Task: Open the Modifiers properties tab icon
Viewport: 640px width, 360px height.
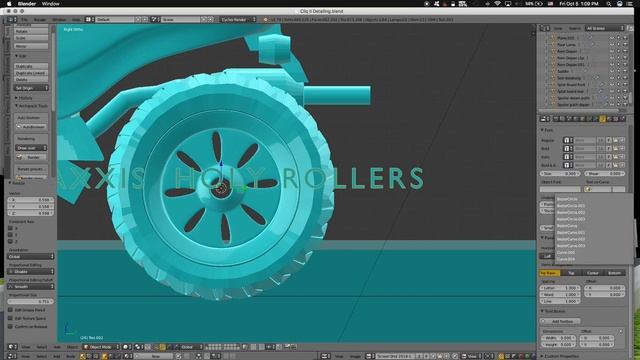Action: coord(595,119)
